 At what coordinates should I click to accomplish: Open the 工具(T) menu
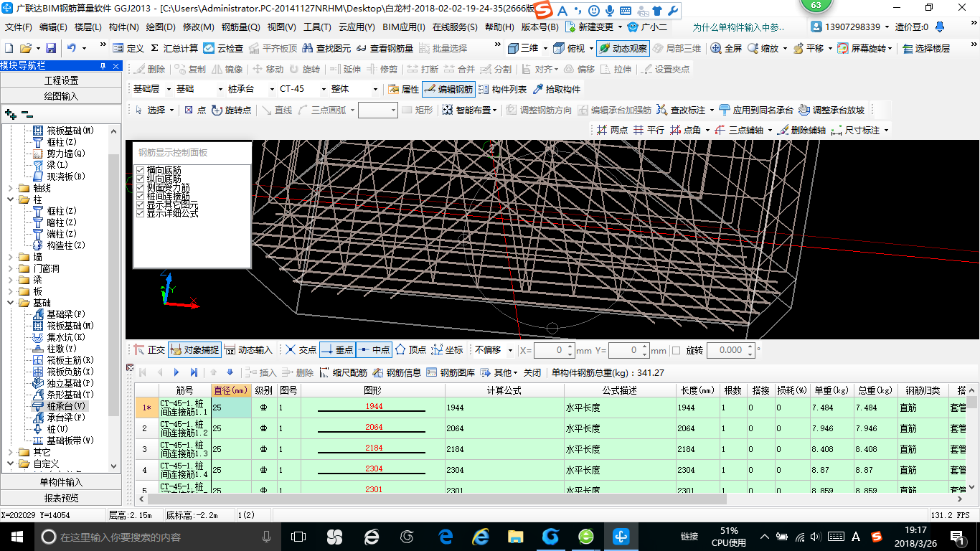316,27
